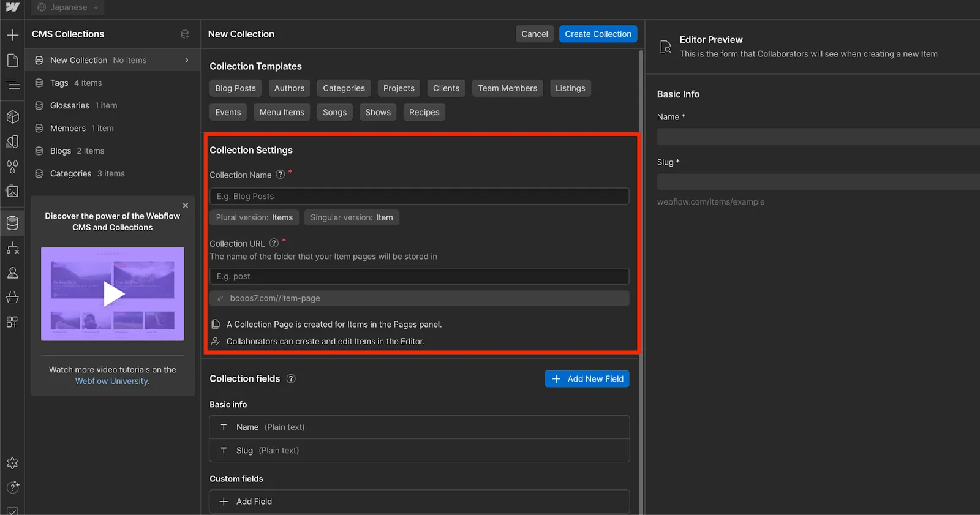Click the Create Collection button
The height and width of the screenshot is (515, 980).
[598, 34]
